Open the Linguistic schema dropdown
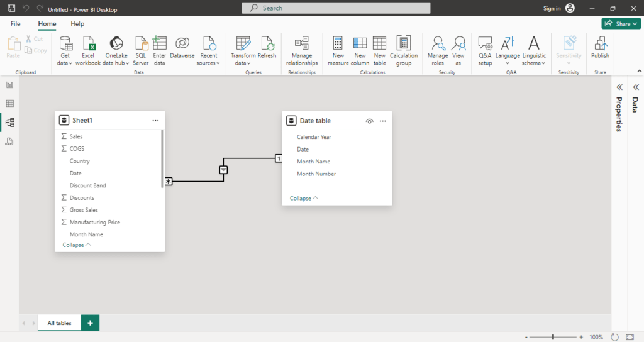The image size is (644, 342). click(534, 51)
